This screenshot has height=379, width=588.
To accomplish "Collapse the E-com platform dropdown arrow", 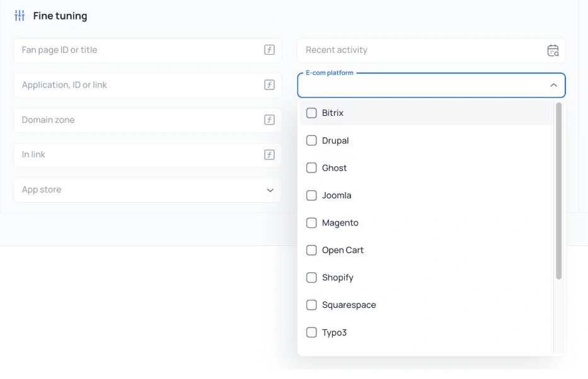I will 553,85.
